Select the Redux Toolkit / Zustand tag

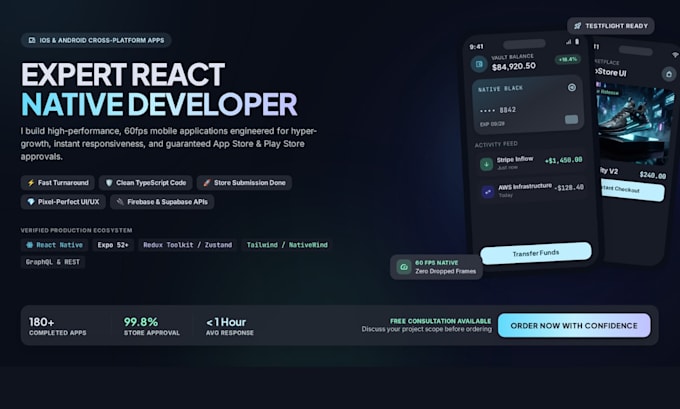[187, 245]
